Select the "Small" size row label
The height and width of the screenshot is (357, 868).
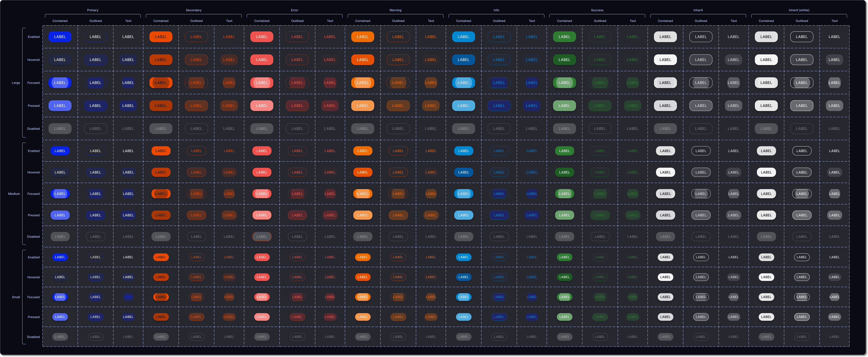(x=16, y=297)
